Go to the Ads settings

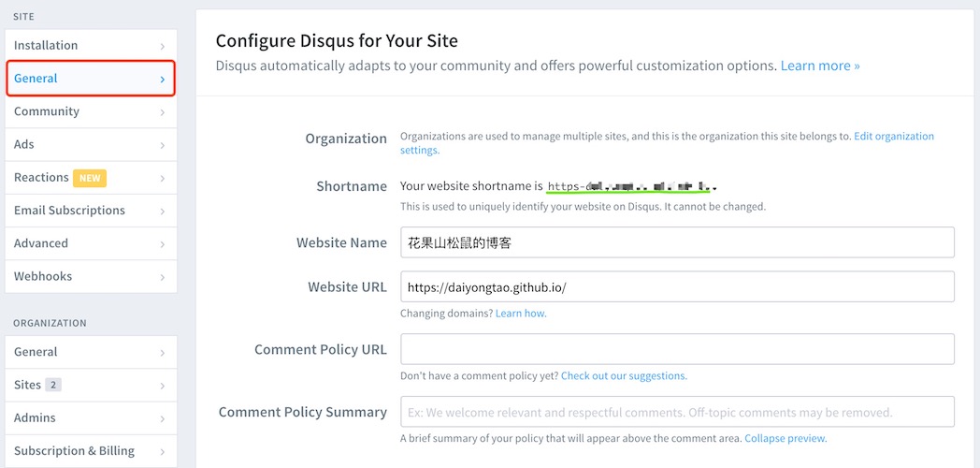tap(92, 144)
